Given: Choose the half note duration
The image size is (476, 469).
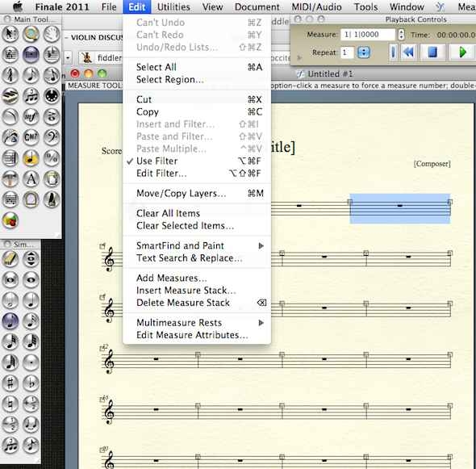Looking at the screenshot, I should [x=10, y=300].
